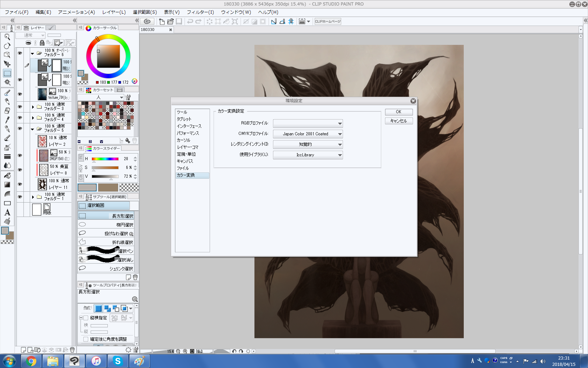Click the Clip Studio swirl icon

click(x=147, y=21)
